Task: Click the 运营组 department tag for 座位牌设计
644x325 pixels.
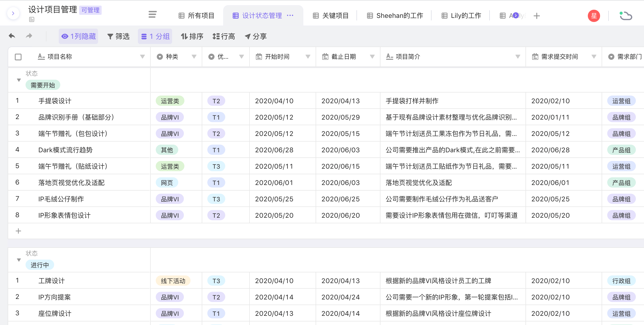Action: (x=622, y=314)
